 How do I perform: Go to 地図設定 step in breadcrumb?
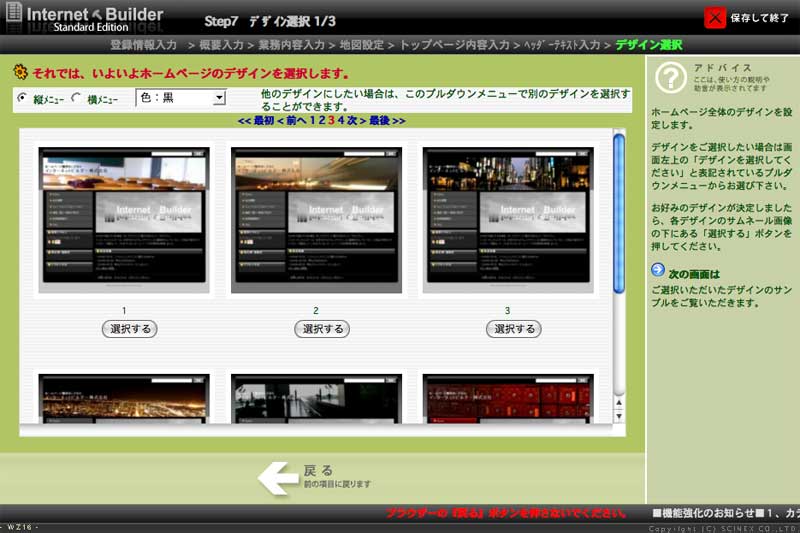point(361,45)
